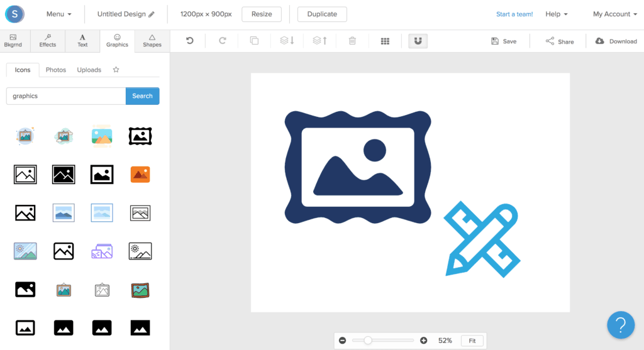Download the design

(x=616, y=41)
